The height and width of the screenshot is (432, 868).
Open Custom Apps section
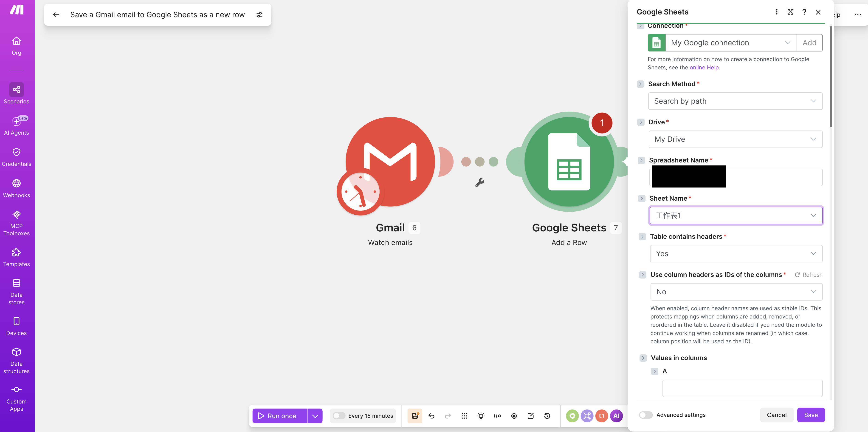tap(17, 399)
